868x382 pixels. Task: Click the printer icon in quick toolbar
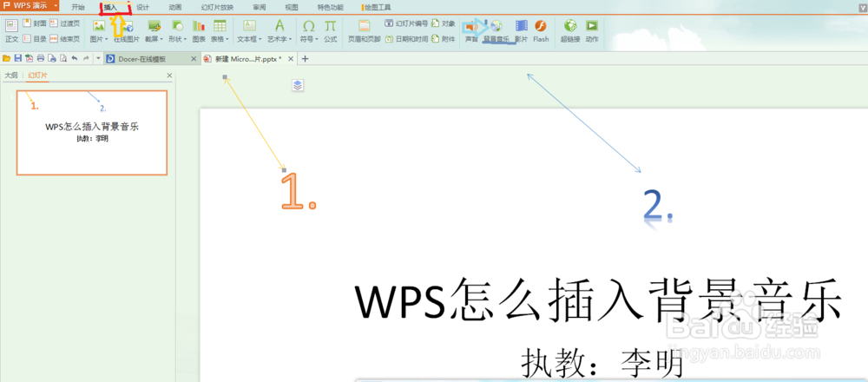point(41,58)
